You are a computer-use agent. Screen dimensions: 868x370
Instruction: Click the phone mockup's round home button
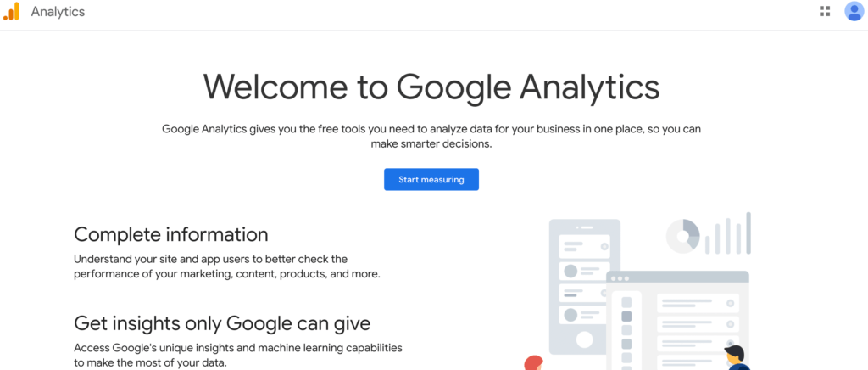tap(584, 339)
